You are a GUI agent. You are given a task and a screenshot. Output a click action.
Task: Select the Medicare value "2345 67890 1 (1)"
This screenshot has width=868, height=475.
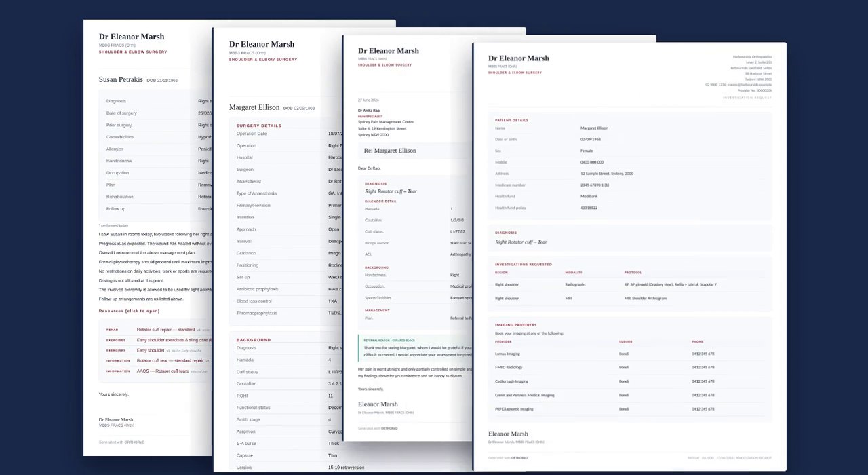tap(595, 185)
